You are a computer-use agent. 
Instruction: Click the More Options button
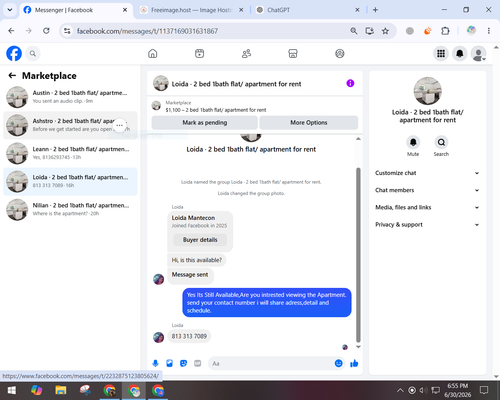point(309,123)
